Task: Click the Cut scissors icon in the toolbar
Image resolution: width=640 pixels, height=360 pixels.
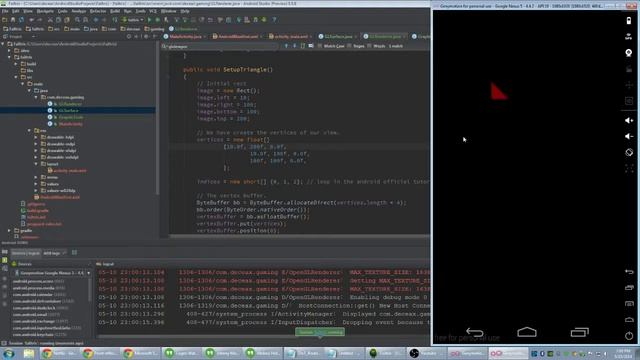Action: tap(50, 20)
